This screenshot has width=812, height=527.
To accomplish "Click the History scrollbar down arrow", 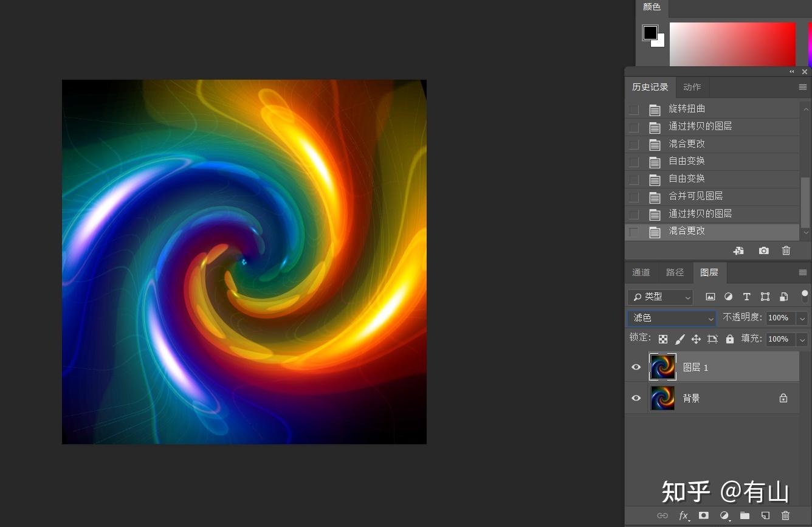I will coord(806,233).
